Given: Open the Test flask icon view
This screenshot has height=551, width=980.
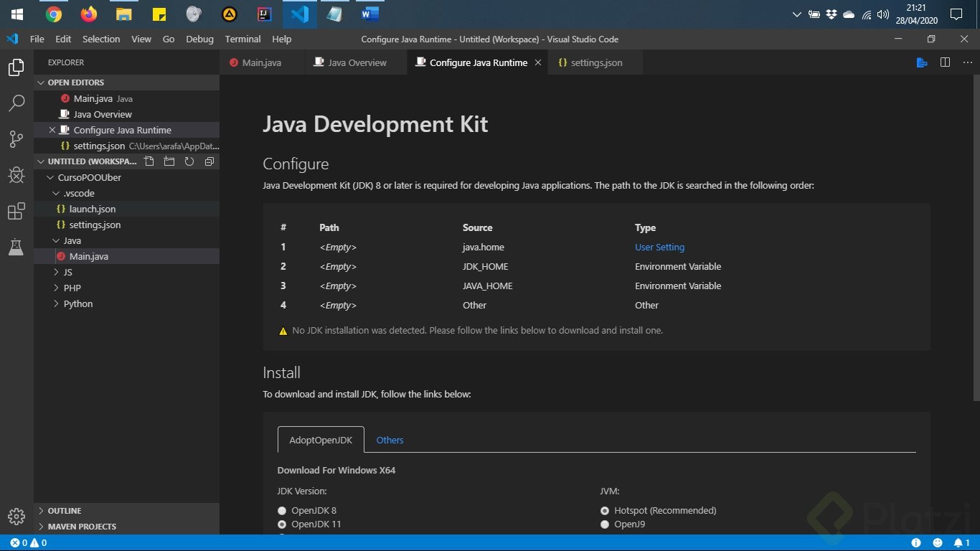Looking at the screenshot, I should (x=17, y=248).
